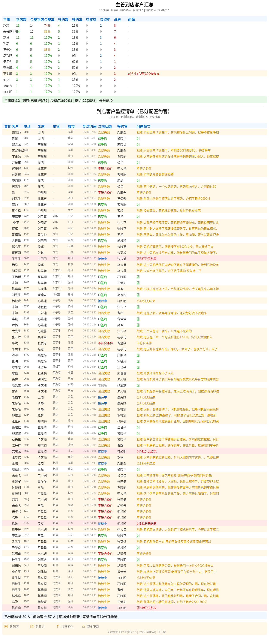The width and height of the screenshot is (269, 644).
Task: Click the status box icon in 蔡建红's row
Action: [x=138, y=428]
